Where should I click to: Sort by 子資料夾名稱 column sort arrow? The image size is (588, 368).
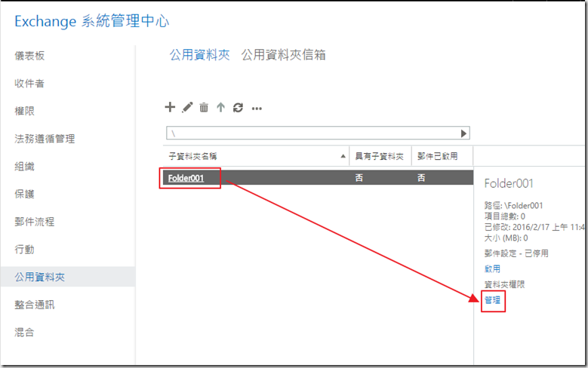(x=344, y=156)
